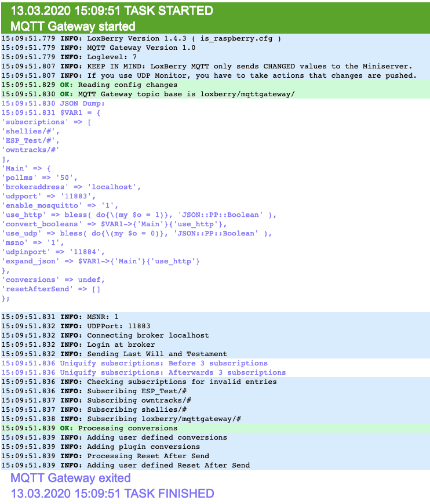Viewport: 430px width, 504px height.
Task: Click the "'expand_json'" line
Action: click(101, 262)
